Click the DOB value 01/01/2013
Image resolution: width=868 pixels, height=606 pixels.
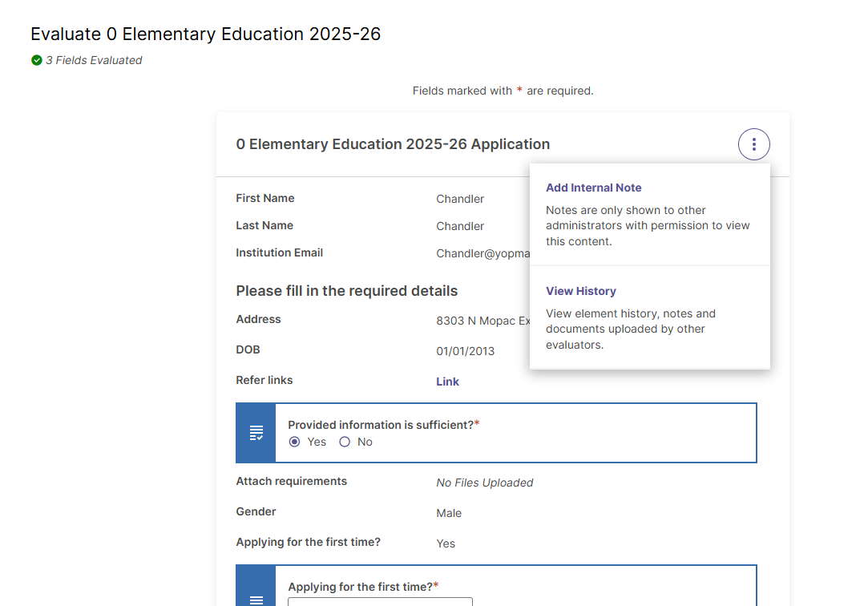(465, 351)
